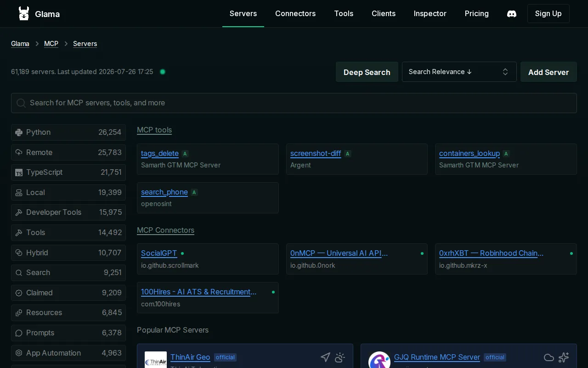Open the Discord icon link

(x=511, y=14)
